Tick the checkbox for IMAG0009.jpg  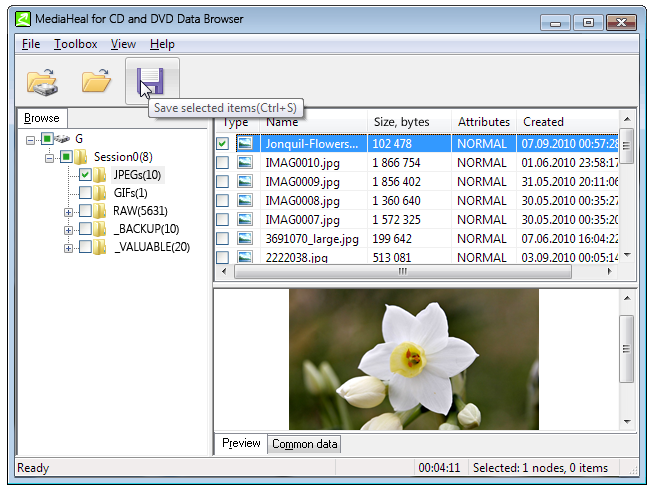pos(222,182)
